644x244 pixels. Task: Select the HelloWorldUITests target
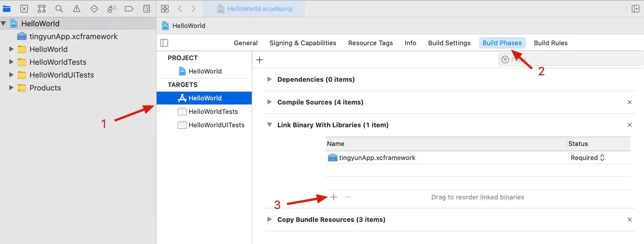click(x=216, y=125)
